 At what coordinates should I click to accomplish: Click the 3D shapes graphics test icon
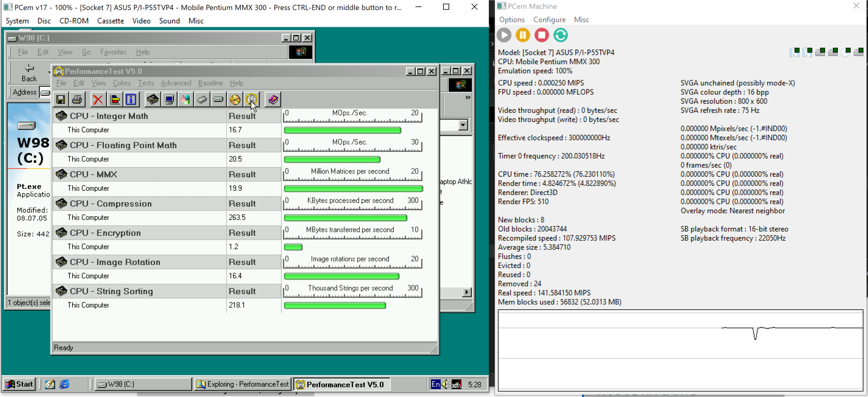(x=185, y=100)
